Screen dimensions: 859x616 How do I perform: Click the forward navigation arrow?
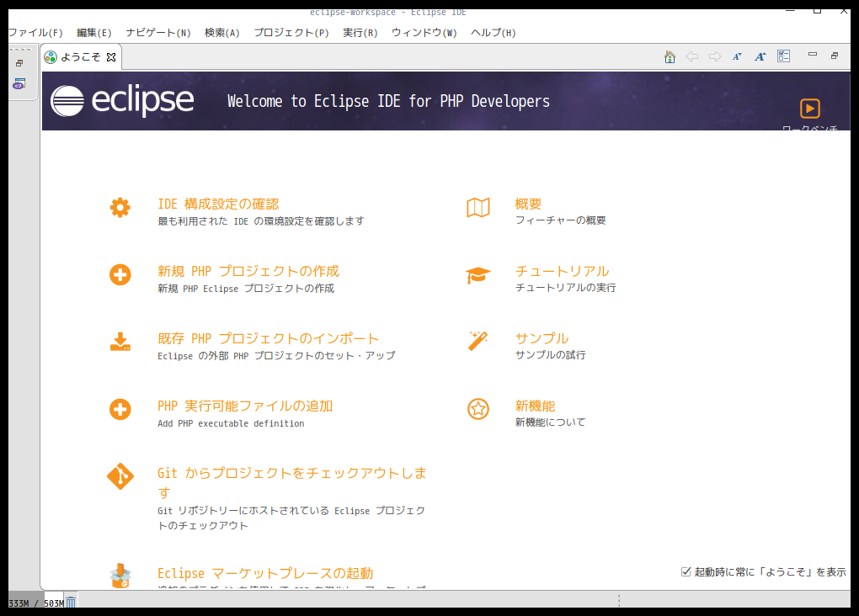pos(715,56)
